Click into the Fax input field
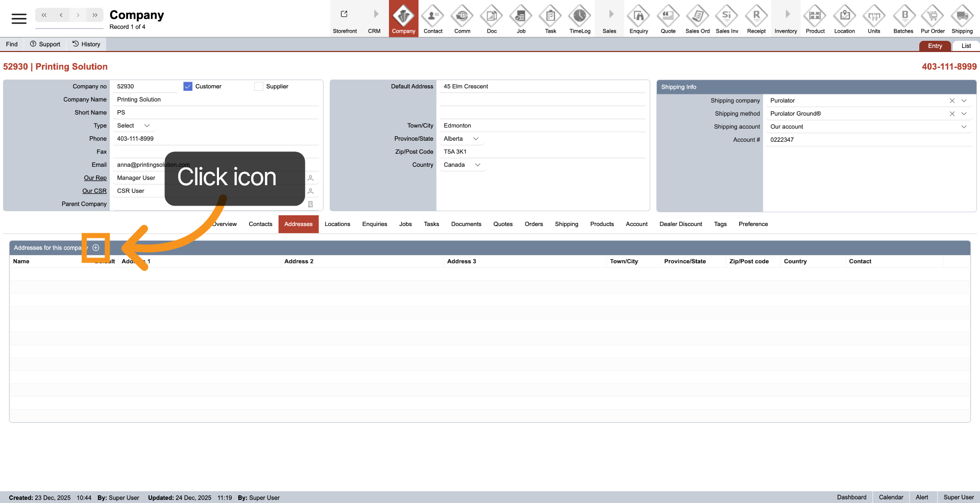Viewport: 980px width, 503px height. click(x=214, y=152)
